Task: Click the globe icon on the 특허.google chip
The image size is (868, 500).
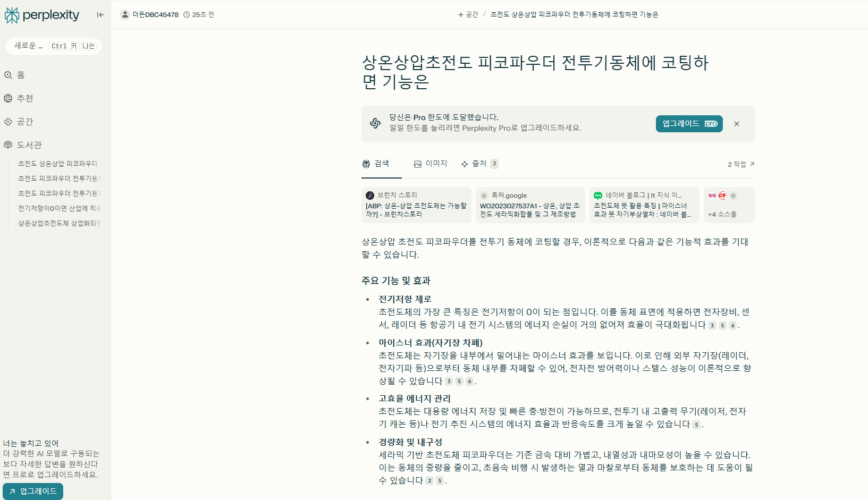Action: tap(485, 196)
